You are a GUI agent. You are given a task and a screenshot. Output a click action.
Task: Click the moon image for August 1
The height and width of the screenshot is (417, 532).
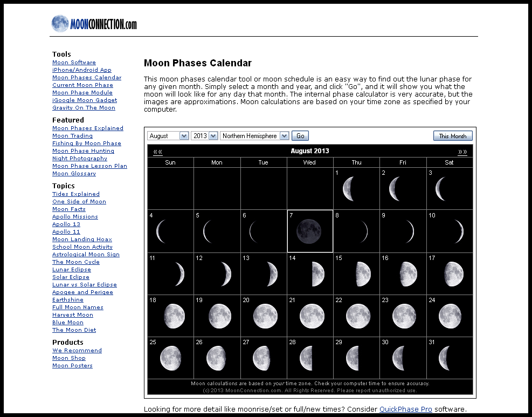348,189
